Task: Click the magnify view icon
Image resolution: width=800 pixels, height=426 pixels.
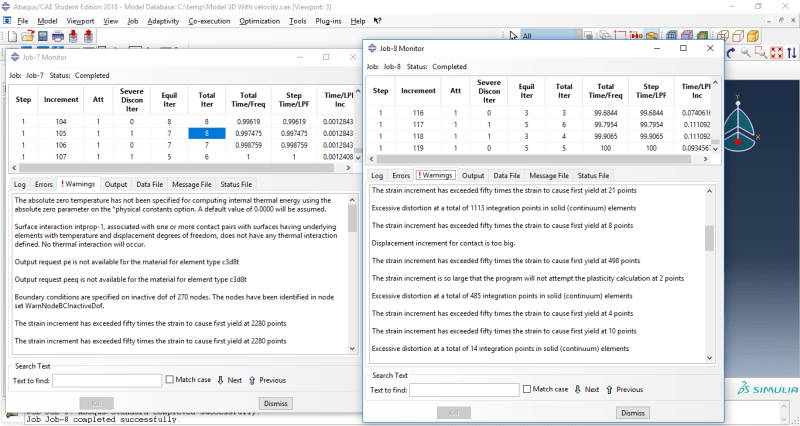Action: [746, 52]
